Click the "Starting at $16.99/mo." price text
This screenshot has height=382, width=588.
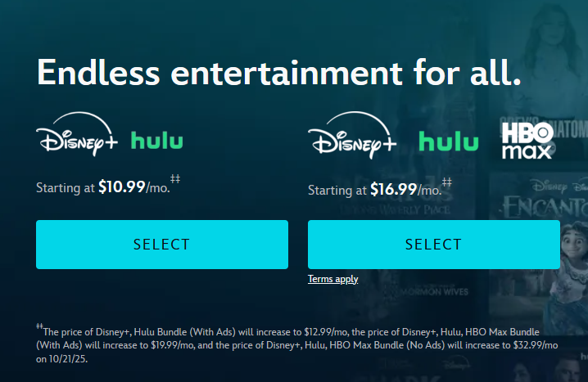(373, 190)
